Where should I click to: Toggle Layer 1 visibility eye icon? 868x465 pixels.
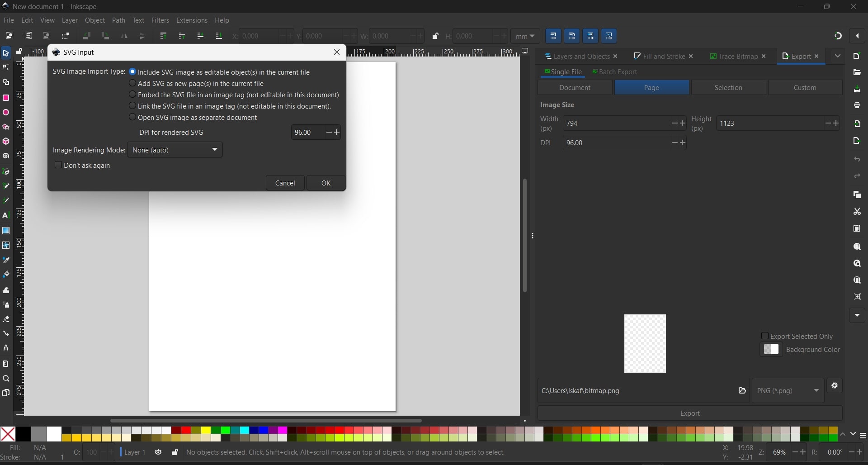click(x=158, y=452)
